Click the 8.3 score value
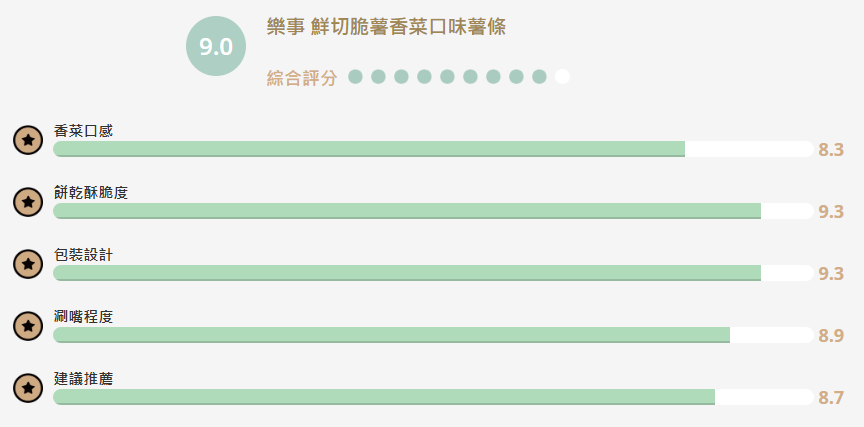This screenshot has height=427, width=864. pyautogui.click(x=831, y=150)
